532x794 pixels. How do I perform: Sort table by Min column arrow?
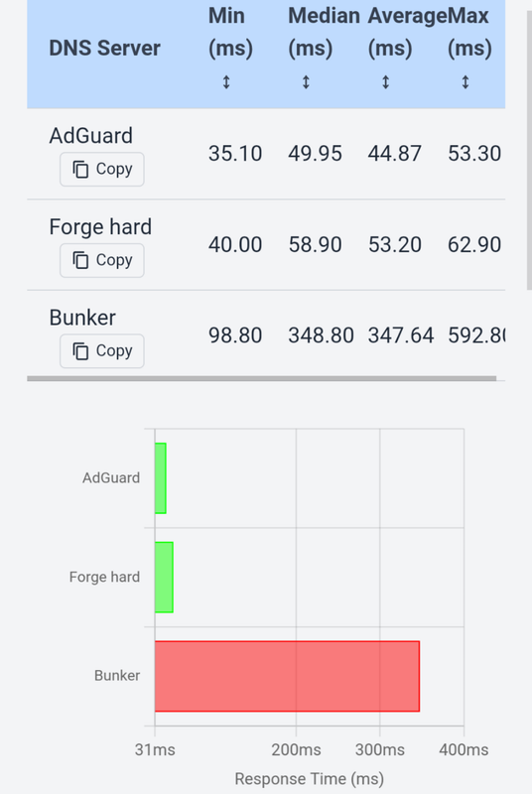[x=226, y=82]
